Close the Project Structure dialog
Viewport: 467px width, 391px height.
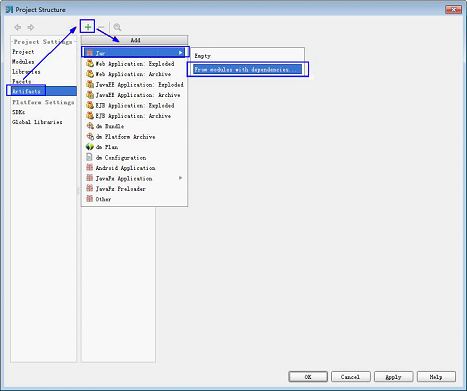click(453, 10)
